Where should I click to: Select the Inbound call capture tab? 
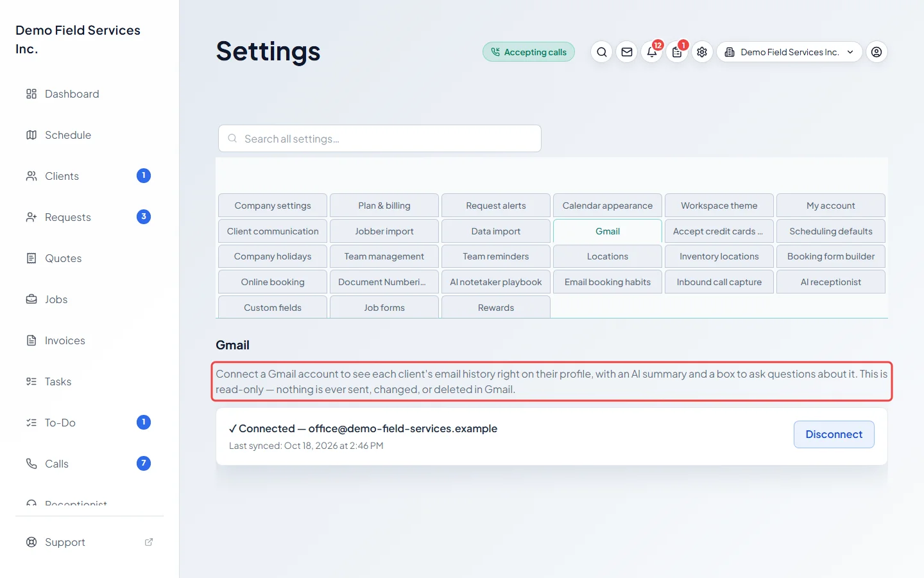point(719,282)
